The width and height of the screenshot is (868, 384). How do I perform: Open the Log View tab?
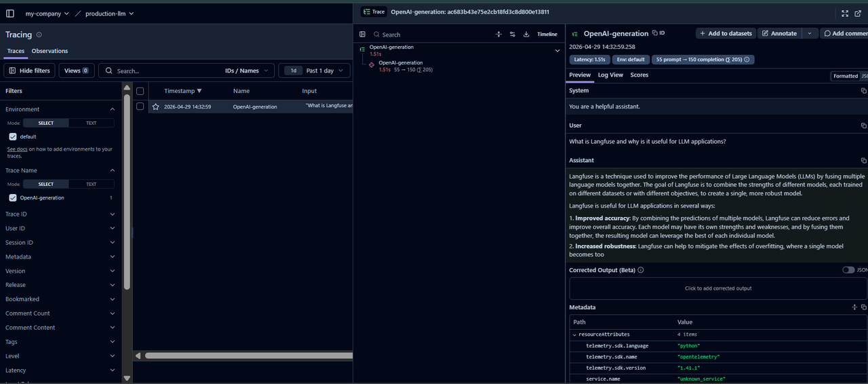click(610, 75)
